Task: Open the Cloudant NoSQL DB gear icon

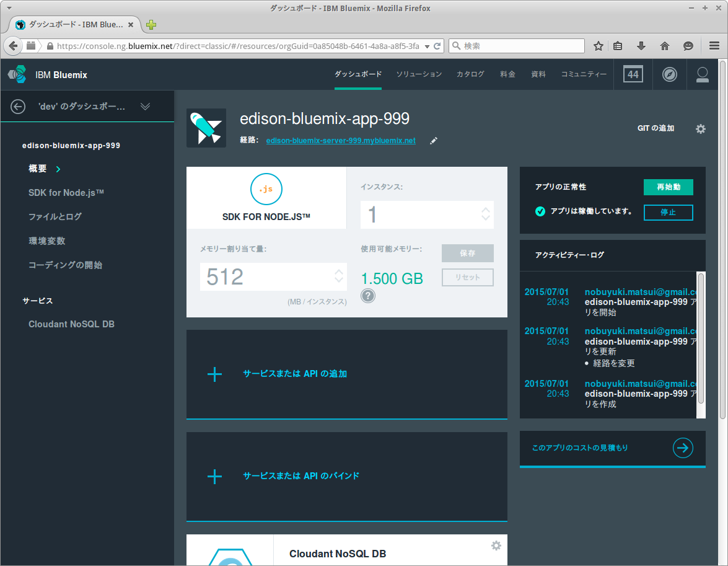Action: (x=496, y=545)
